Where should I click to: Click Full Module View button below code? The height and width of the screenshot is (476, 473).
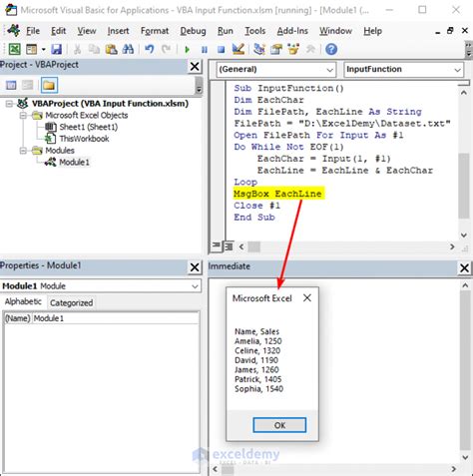[229, 246]
